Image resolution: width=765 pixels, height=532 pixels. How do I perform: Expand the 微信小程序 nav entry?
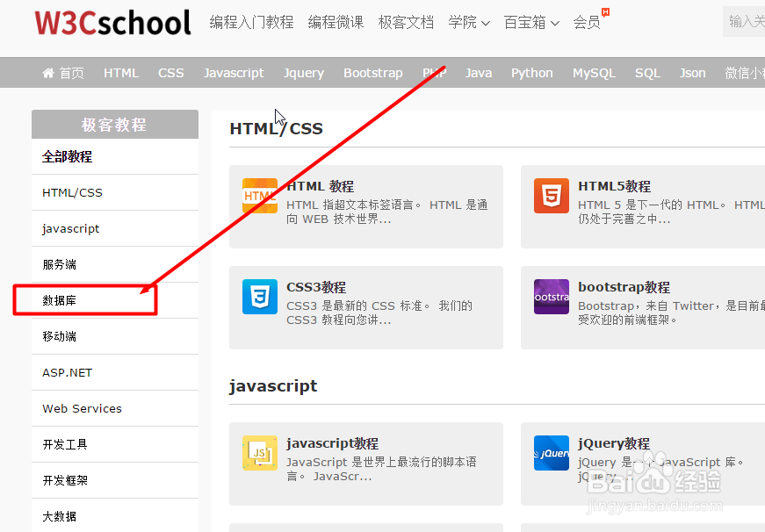pyautogui.click(x=743, y=73)
